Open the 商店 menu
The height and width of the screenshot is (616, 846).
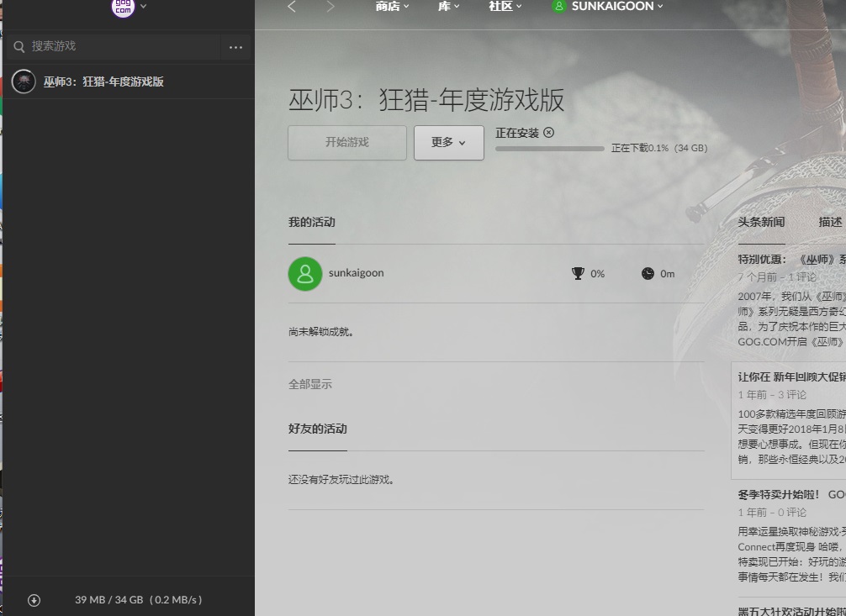point(392,7)
